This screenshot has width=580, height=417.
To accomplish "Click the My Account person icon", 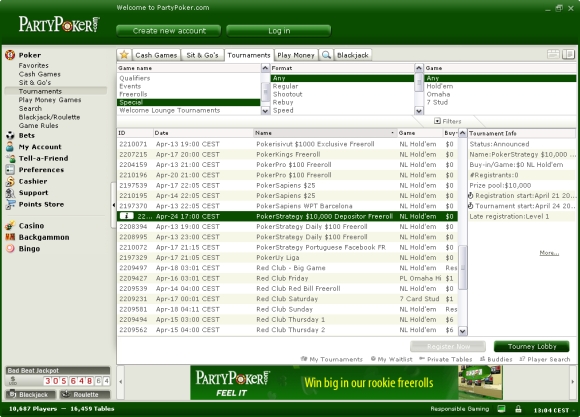I will [x=10, y=147].
